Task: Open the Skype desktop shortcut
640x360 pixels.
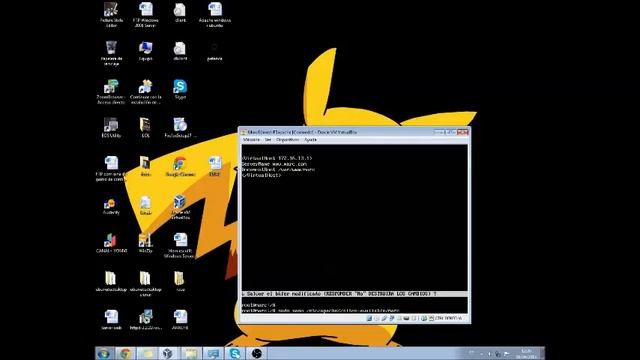Action: (x=180, y=90)
